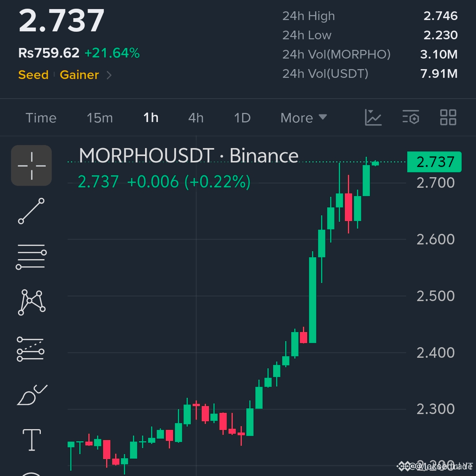The image size is (476, 476).
Task: Click the large 2.737 price heading
Action: click(62, 20)
